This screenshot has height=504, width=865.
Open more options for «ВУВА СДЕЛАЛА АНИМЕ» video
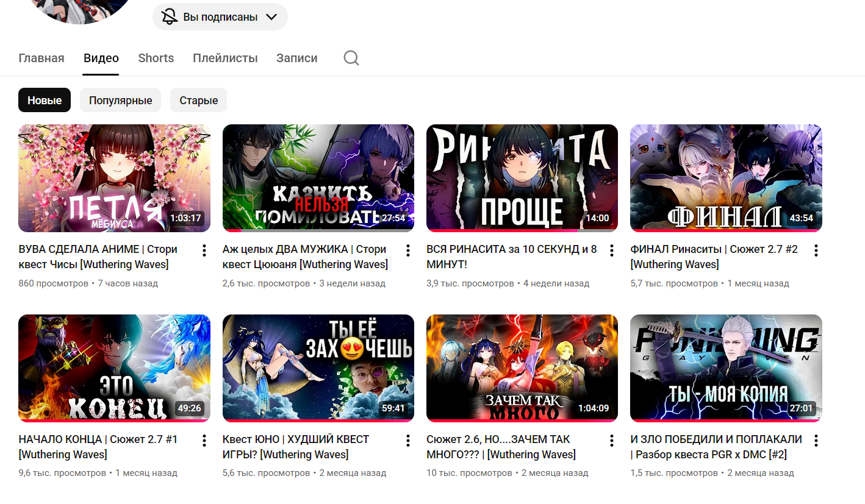coord(204,250)
